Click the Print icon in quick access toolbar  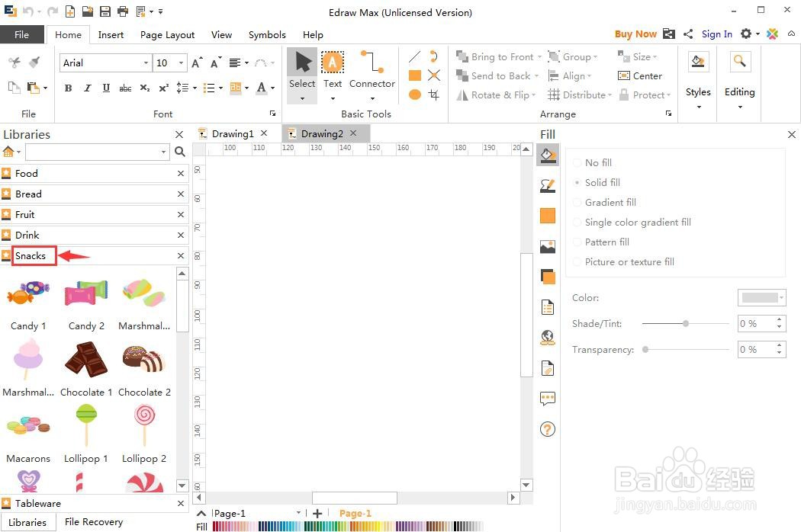(123, 11)
